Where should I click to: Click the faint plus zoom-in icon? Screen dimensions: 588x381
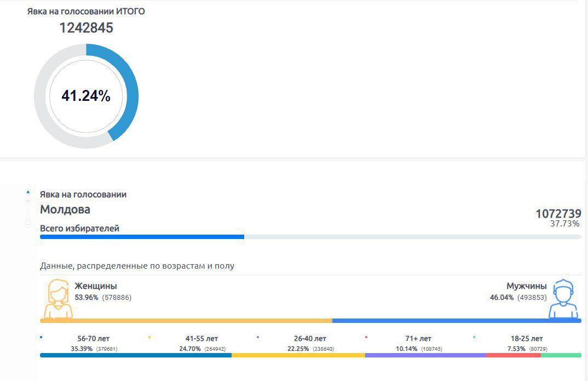[x=28, y=201]
